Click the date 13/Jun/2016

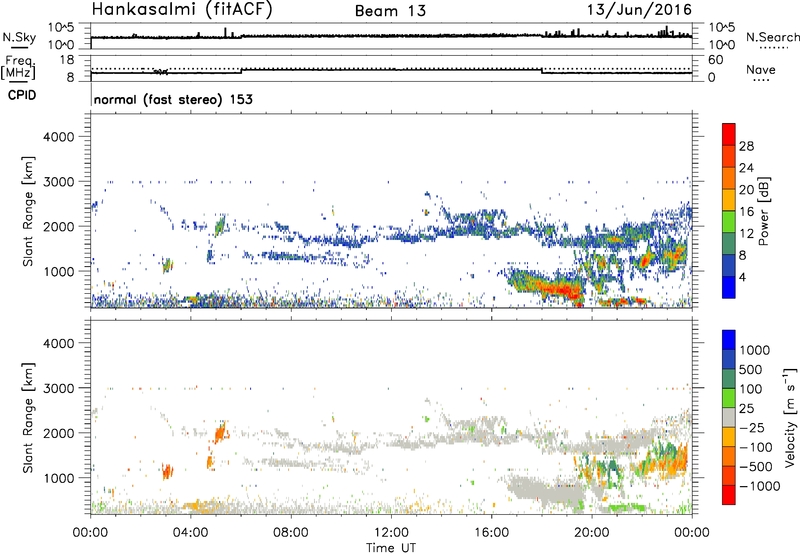[x=639, y=10]
